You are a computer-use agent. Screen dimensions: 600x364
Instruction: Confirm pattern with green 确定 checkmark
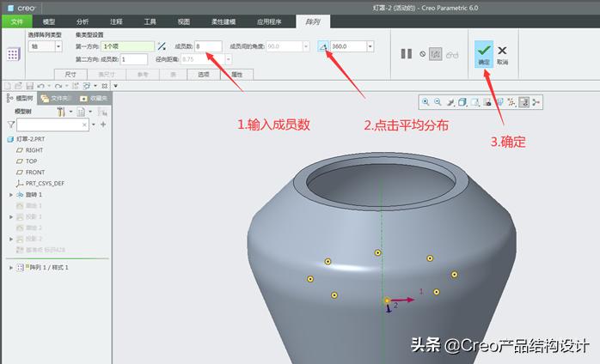pos(484,54)
